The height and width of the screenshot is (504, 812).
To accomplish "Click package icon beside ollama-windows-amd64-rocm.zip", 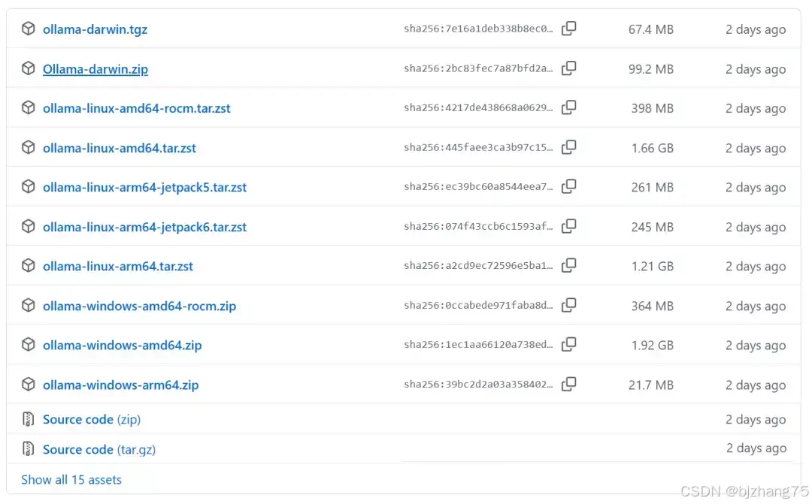I will pyautogui.click(x=29, y=305).
